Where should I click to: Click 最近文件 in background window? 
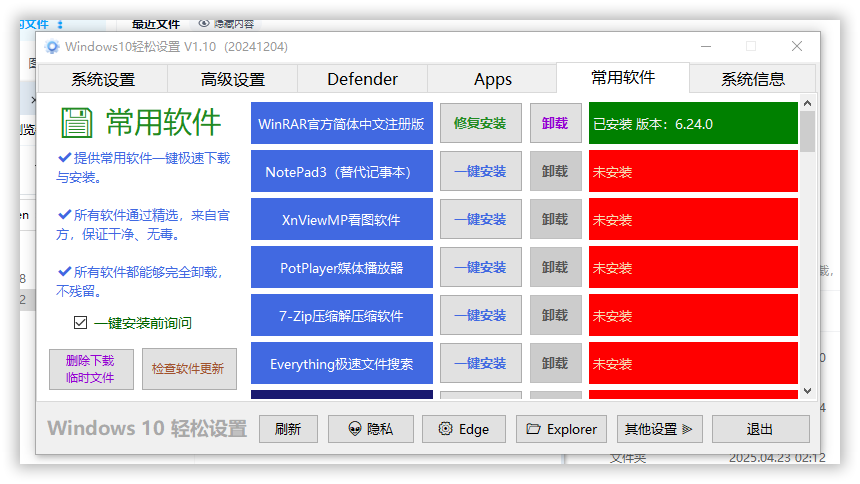pos(156,25)
